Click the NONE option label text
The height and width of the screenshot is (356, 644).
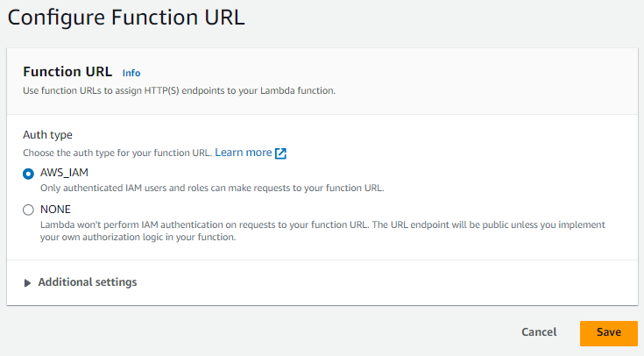click(55, 210)
